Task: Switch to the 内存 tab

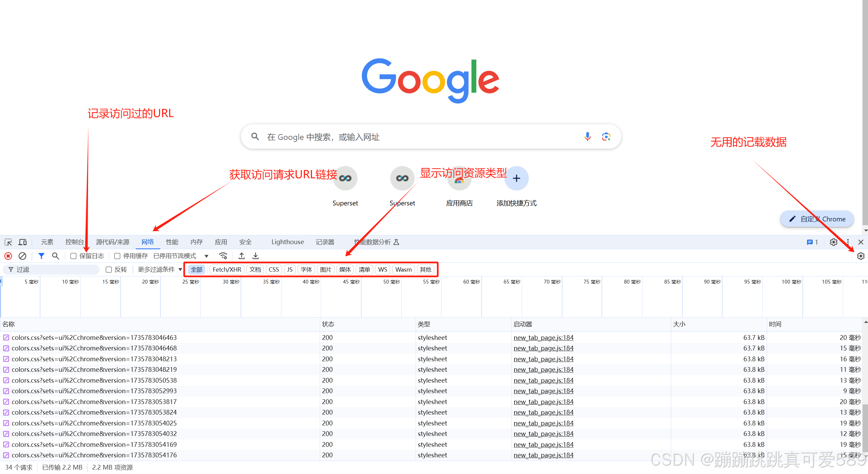Action: [196, 242]
